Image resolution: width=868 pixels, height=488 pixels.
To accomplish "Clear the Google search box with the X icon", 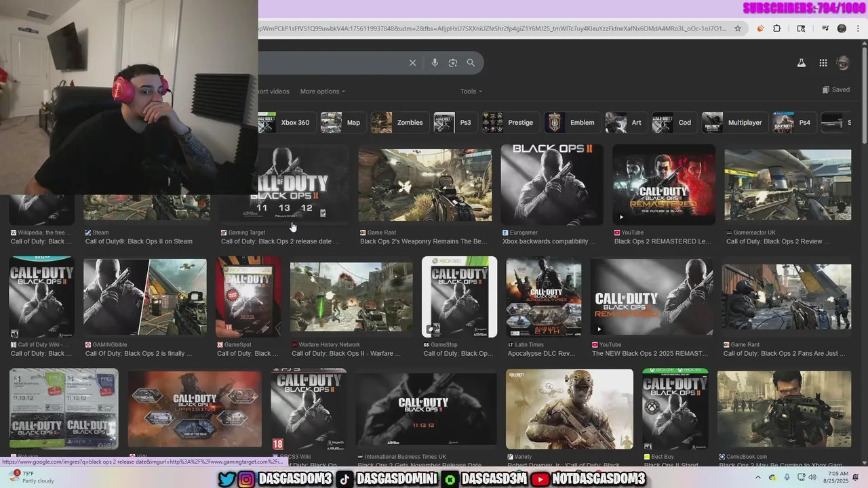I will (x=412, y=63).
